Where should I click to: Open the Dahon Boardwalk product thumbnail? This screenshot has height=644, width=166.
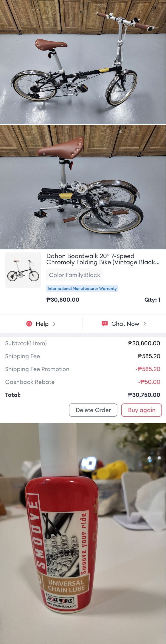coord(23,270)
